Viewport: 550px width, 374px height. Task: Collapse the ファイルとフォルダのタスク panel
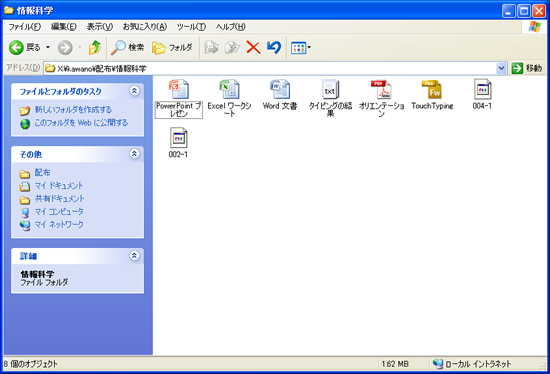point(134,91)
